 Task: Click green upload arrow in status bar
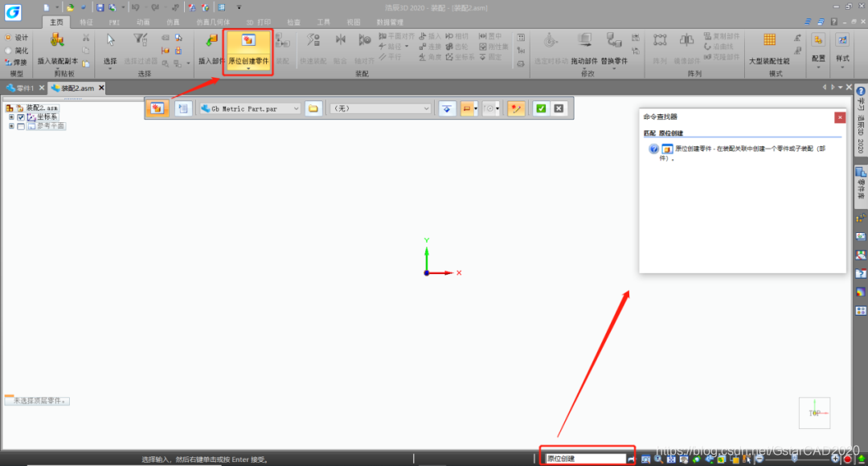pos(862,459)
